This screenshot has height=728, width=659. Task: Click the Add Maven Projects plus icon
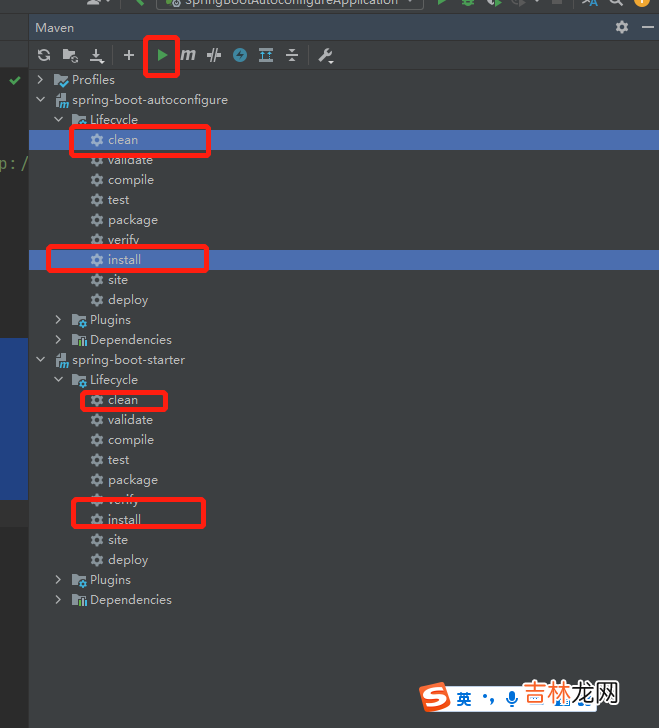(128, 56)
